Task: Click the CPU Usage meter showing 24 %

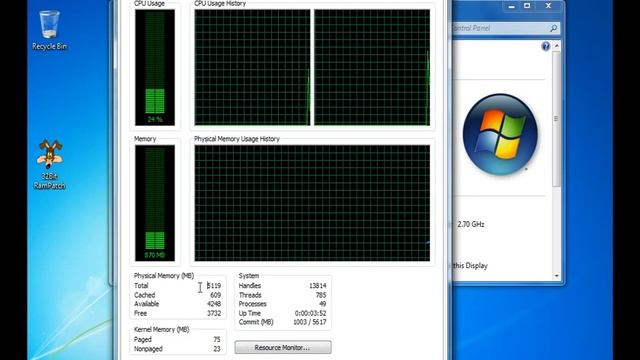Action: point(155,67)
